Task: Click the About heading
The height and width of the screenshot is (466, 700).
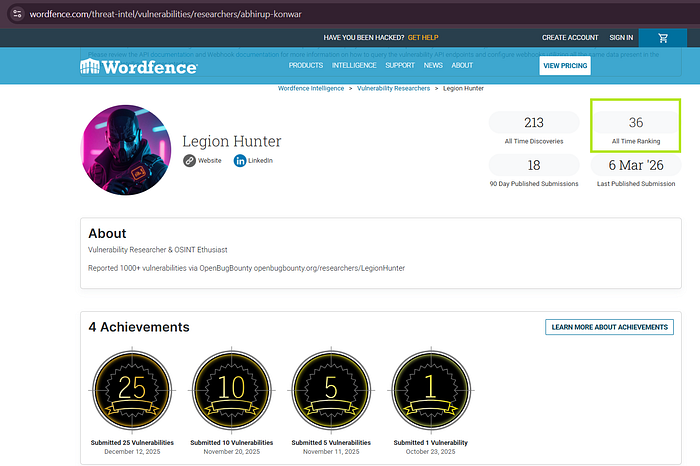Action: point(107,233)
